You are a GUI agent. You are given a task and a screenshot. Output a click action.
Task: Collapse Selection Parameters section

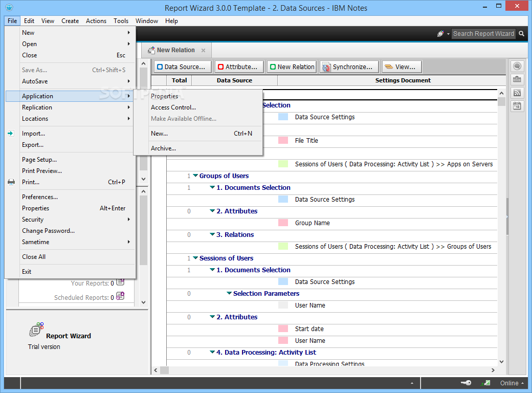[229, 293]
